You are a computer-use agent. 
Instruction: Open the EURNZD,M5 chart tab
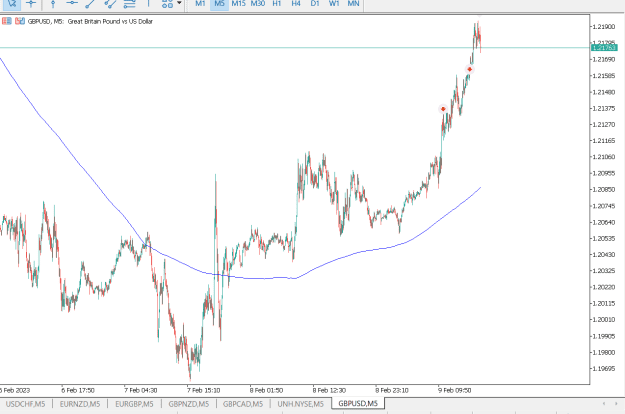coord(80,404)
